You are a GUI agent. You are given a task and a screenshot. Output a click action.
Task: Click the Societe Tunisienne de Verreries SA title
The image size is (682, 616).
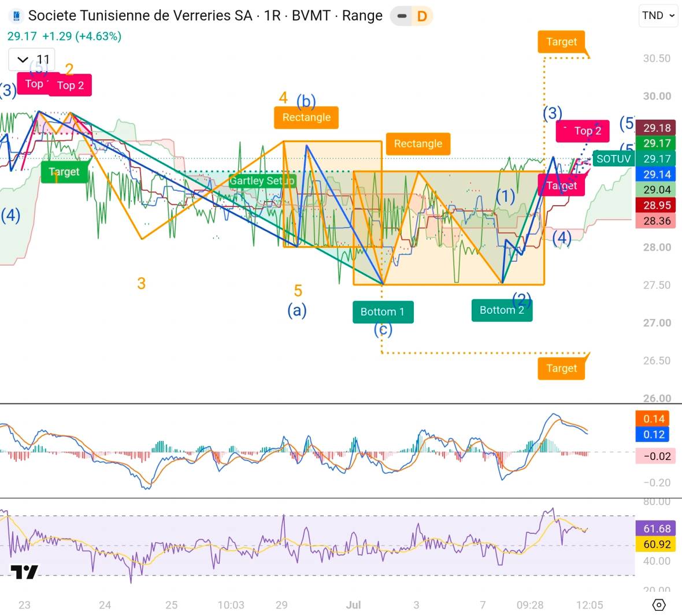[140, 16]
